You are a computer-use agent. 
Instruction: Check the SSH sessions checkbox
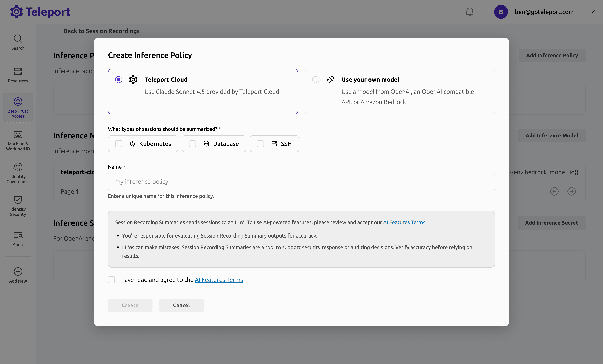(x=260, y=144)
